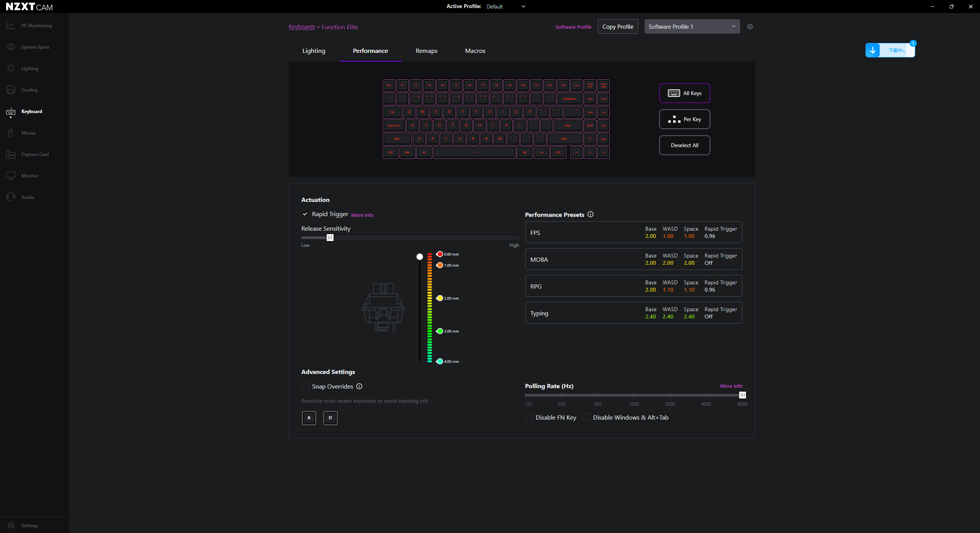Select the 4.00 mm actuation marker

pyautogui.click(x=440, y=361)
